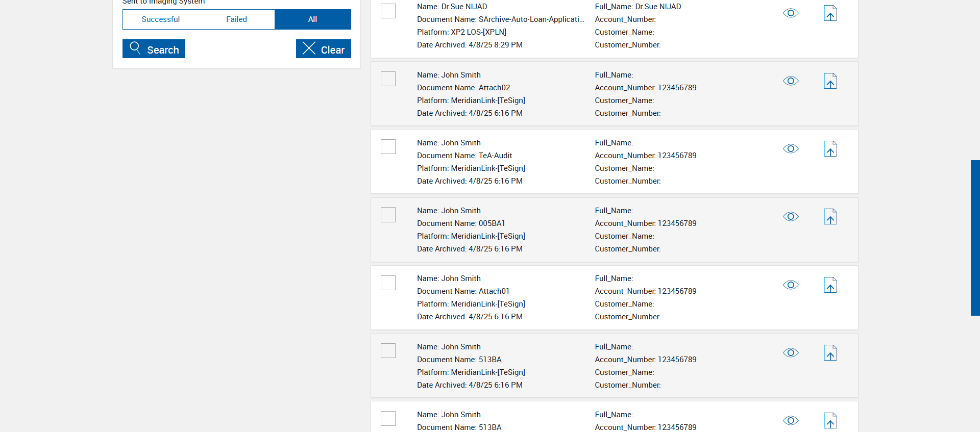
Task: Click upload icon for SArchive-Auto-Loan document
Action: (830, 13)
